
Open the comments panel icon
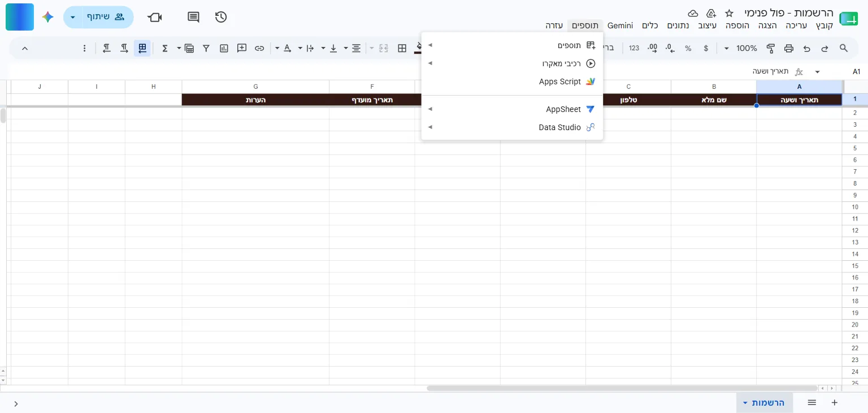pos(193,17)
